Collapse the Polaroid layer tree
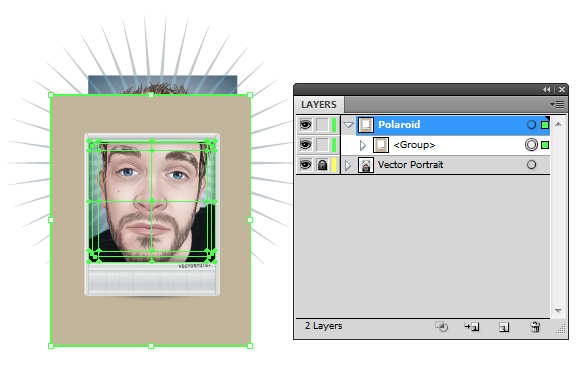The width and height of the screenshot is (583, 378). point(348,125)
